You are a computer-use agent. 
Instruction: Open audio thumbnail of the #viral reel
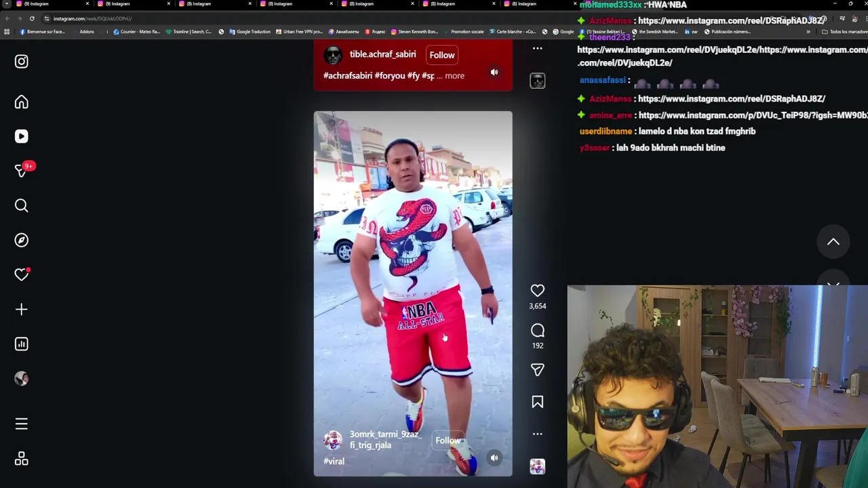(537, 466)
